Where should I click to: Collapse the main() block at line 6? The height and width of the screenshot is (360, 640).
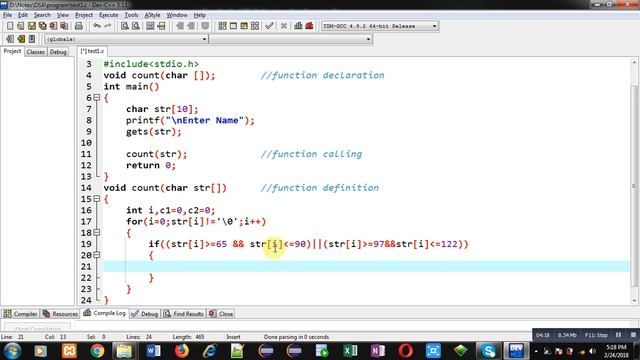pos(97,98)
